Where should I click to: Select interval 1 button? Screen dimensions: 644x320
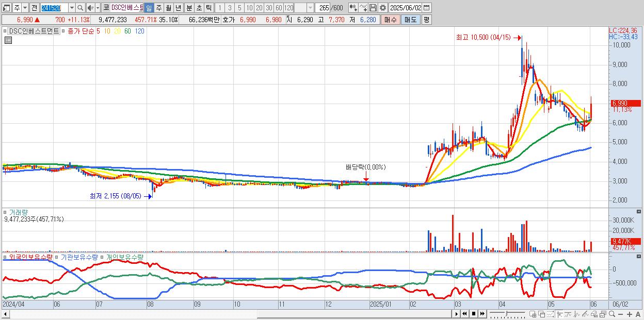click(219, 8)
